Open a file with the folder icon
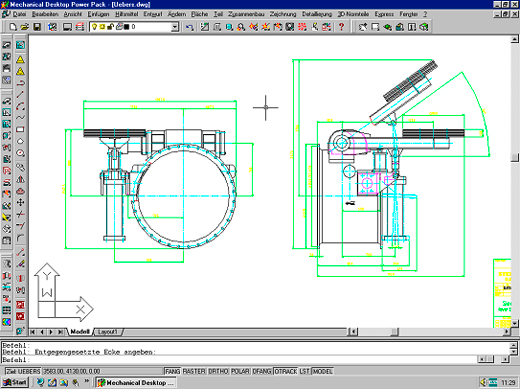This screenshot has width=520, height=389. point(25,27)
